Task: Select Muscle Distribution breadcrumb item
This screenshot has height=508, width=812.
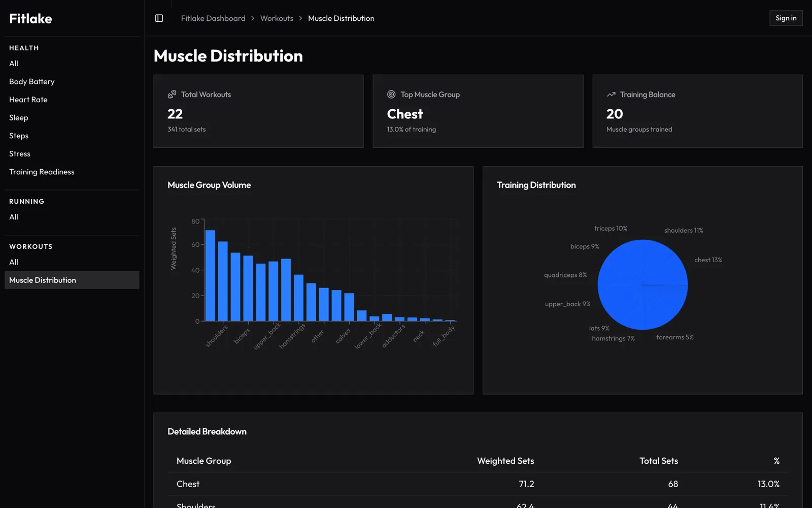Action: 341,18
